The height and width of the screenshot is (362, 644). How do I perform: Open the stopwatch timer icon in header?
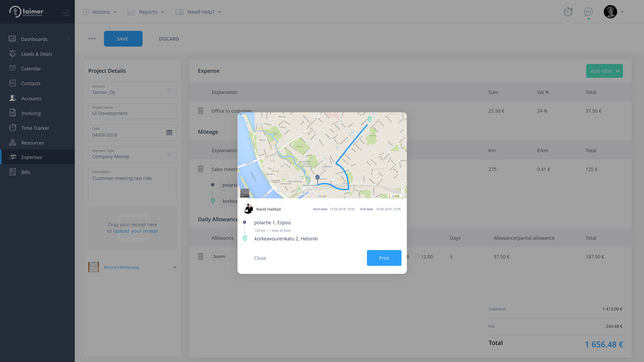click(x=568, y=12)
